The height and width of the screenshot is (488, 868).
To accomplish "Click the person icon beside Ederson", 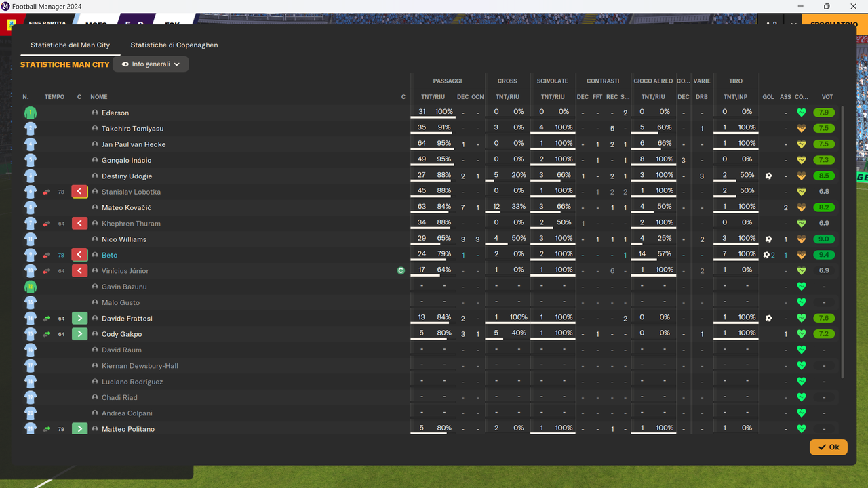I will tap(95, 113).
